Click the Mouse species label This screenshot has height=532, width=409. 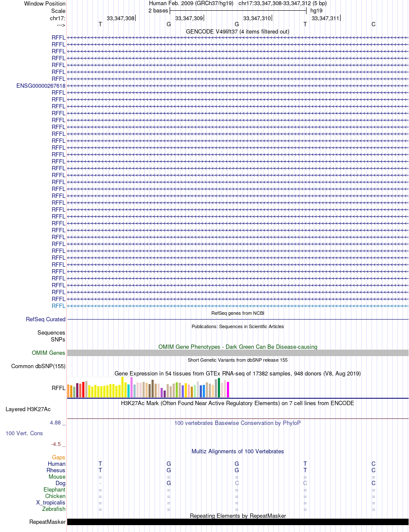click(57, 477)
